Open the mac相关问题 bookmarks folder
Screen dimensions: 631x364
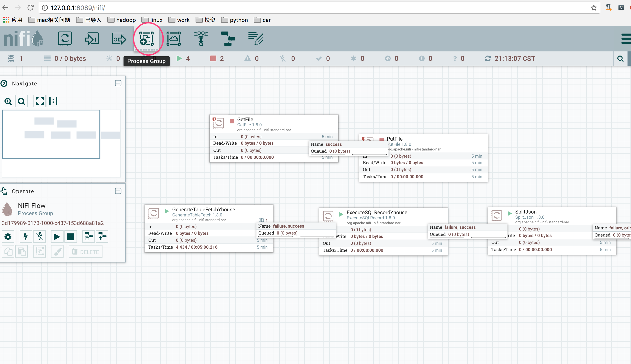(49, 20)
